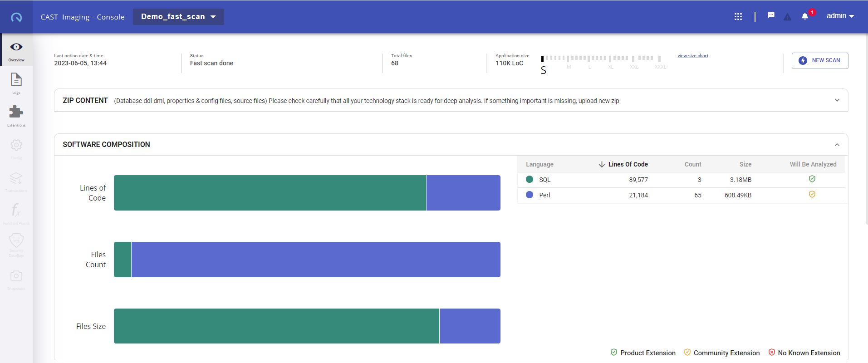The image size is (868, 363).
Task: Click the 608.49KB size value
Action: pyautogui.click(x=738, y=195)
